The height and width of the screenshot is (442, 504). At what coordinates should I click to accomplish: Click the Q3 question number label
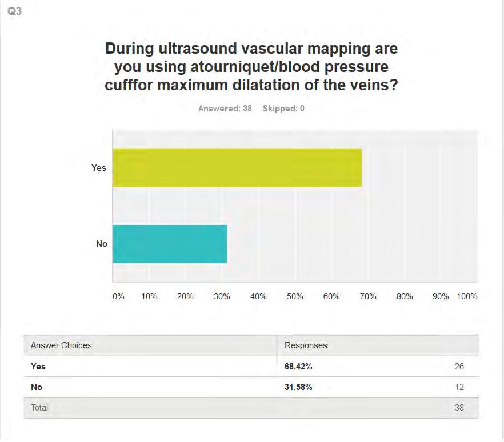(14, 11)
